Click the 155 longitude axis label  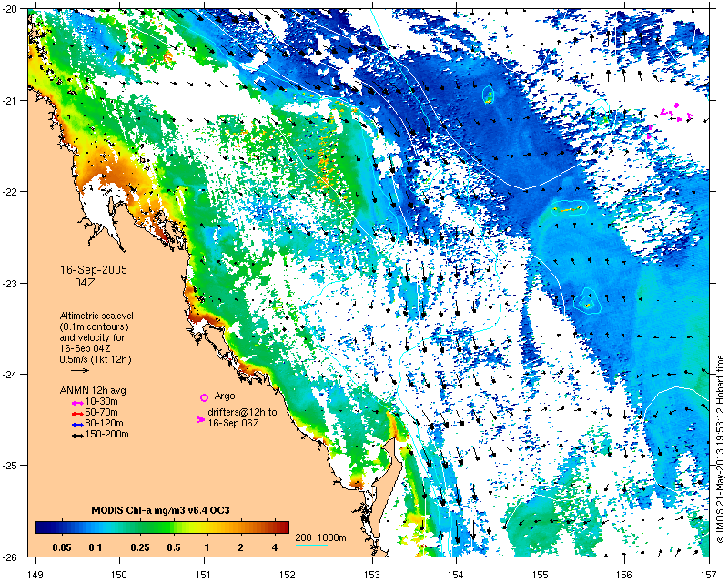pos(541,575)
